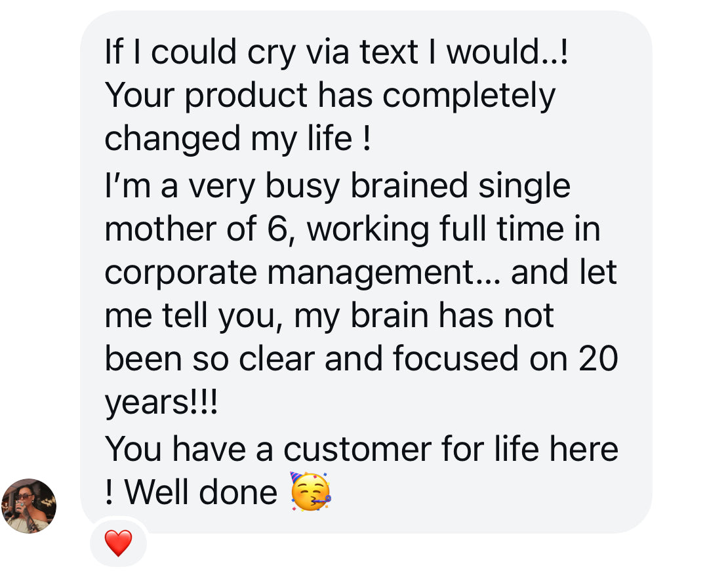Open the sender's profile picture
Image resolution: width=728 pixels, height=571 pixels.
[29, 505]
